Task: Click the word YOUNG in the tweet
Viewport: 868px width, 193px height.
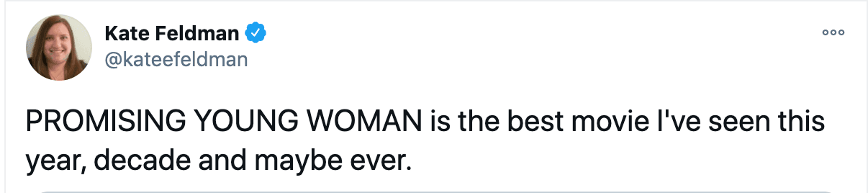Action: 246,121
